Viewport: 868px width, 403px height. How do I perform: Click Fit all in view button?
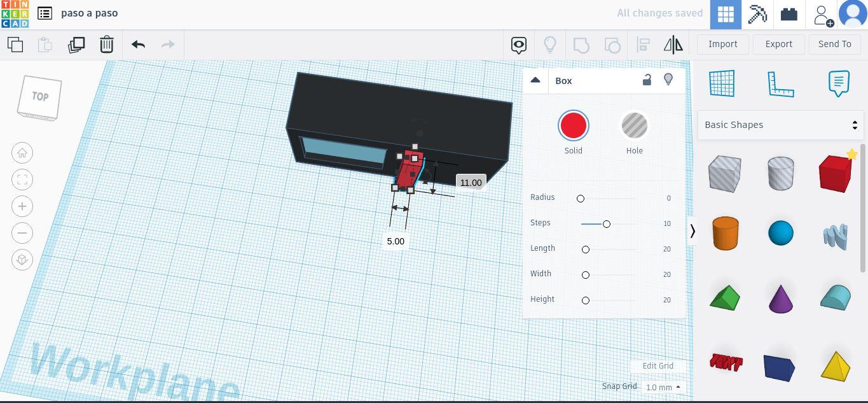pyautogui.click(x=22, y=180)
